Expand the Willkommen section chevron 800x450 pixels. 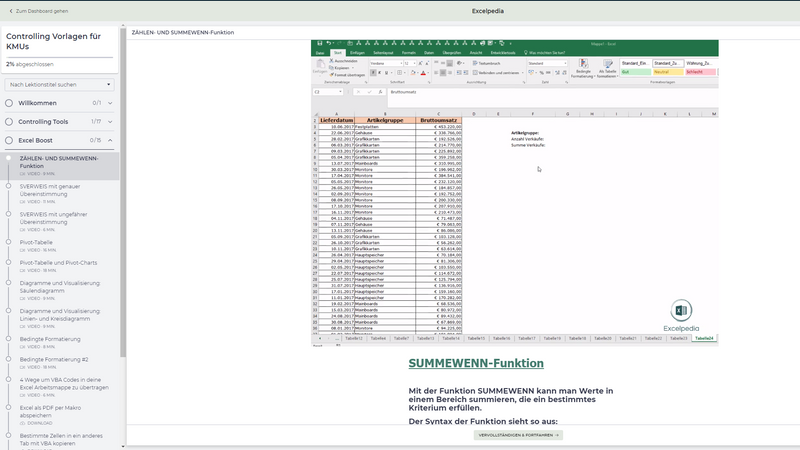[110, 103]
